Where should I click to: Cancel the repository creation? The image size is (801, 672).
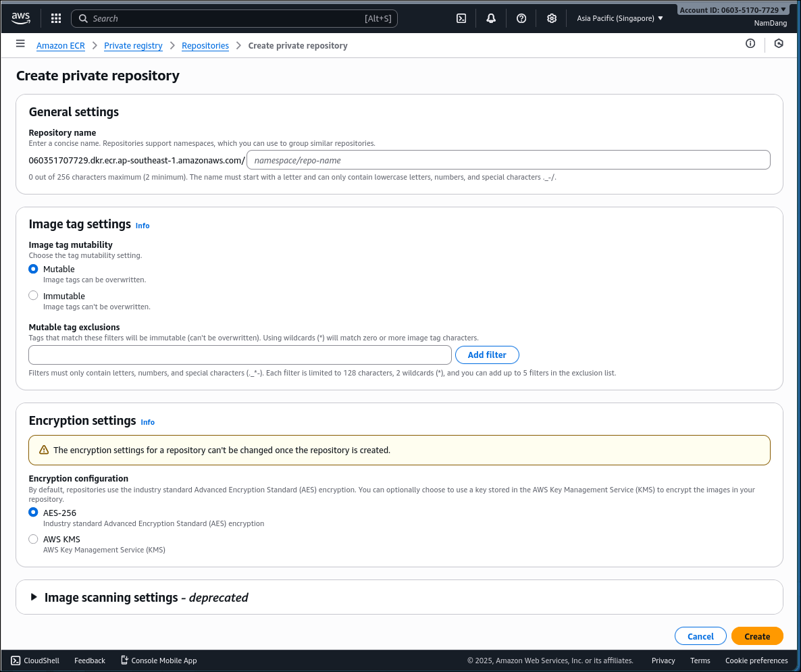click(x=700, y=636)
